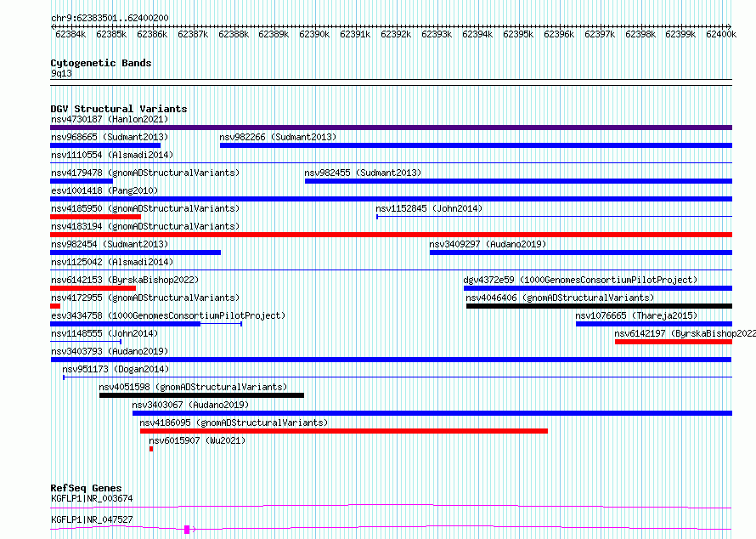
Task: Select the black nsv4051598 variant bar
Action: click(201, 395)
